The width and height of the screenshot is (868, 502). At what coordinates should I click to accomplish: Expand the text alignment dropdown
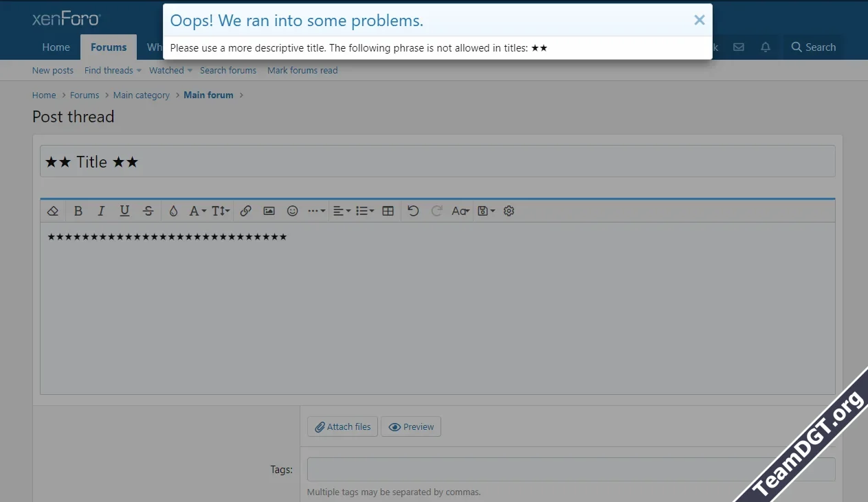[340, 211]
